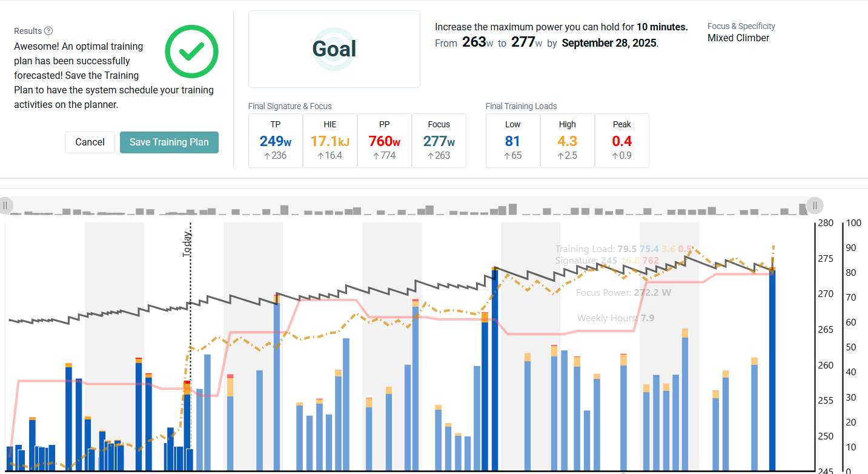
Task: Select the HIE 17.1kJ signature card
Action: tap(330, 141)
